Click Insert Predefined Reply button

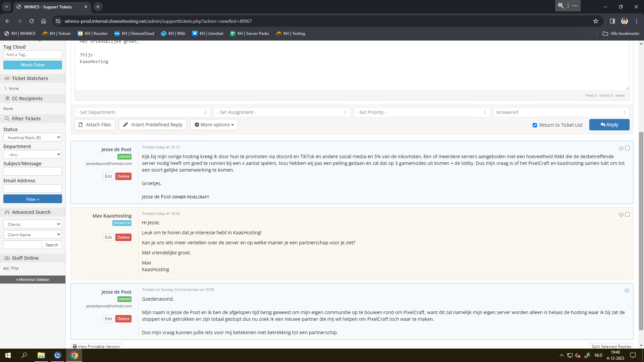153,125
